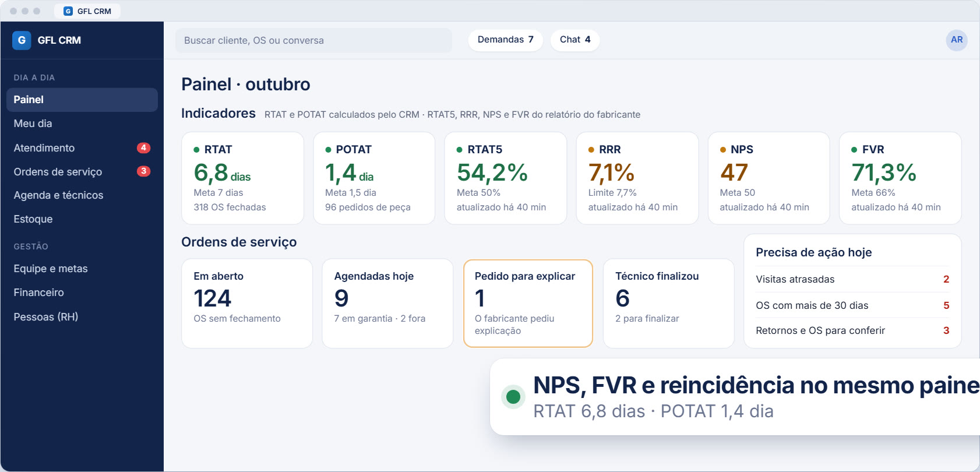The width and height of the screenshot is (980, 472).
Task: Click the Técnico finalizou card
Action: [669, 304]
